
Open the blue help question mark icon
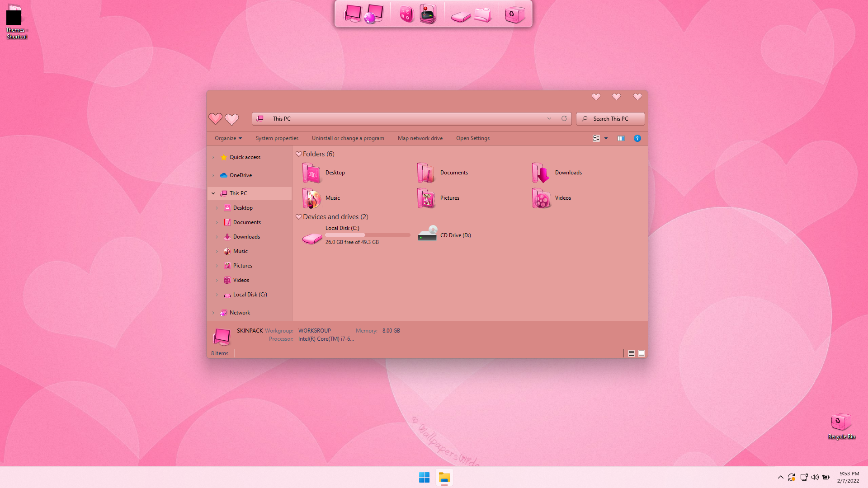point(637,138)
